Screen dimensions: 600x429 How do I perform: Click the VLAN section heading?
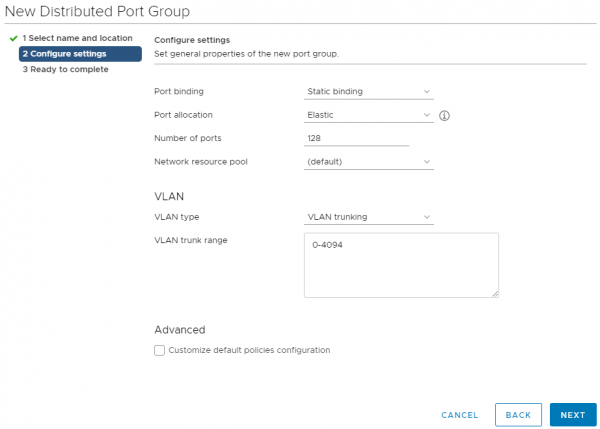(169, 196)
